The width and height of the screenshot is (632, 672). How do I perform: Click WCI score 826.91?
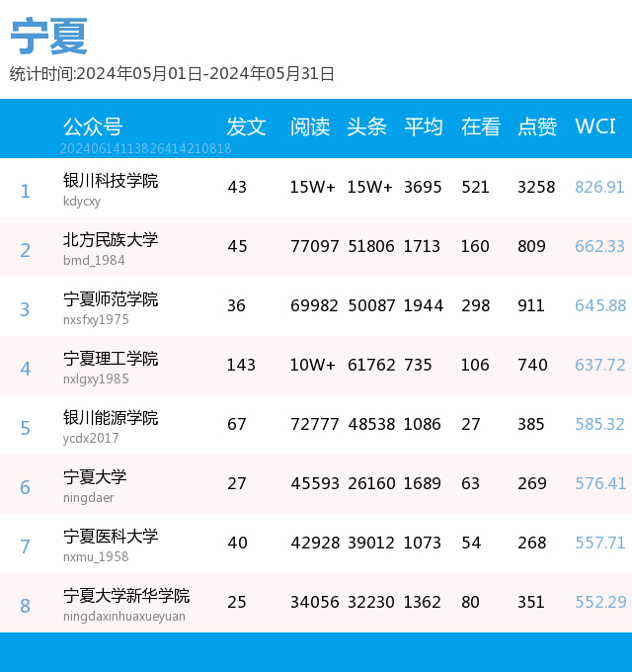(x=599, y=187)
